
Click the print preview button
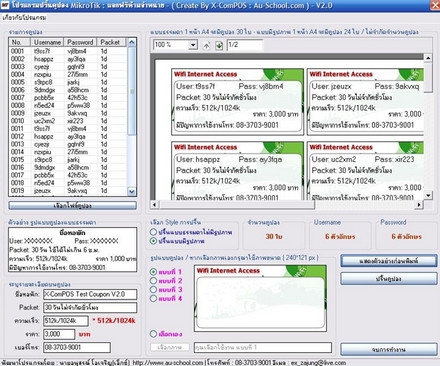[389, 261]
